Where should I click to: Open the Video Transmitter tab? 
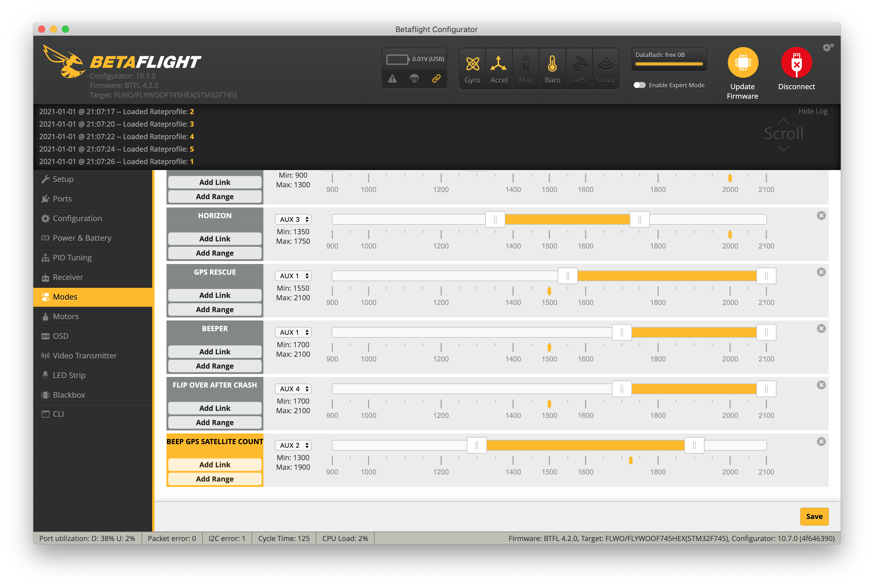(93, 356)
